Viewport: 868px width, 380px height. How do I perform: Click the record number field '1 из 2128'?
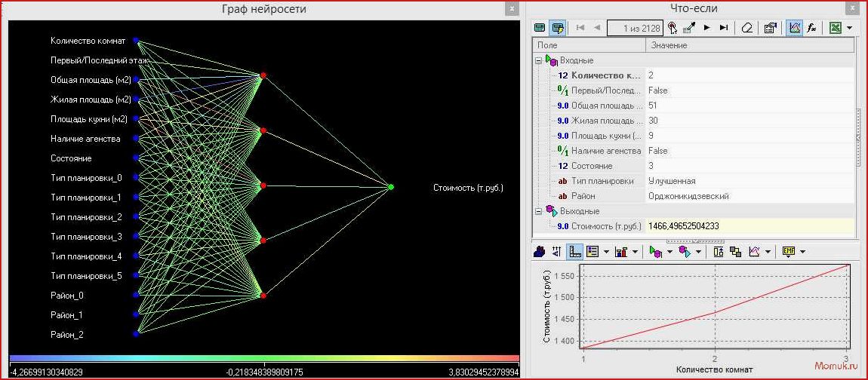(x=634, y=28)
